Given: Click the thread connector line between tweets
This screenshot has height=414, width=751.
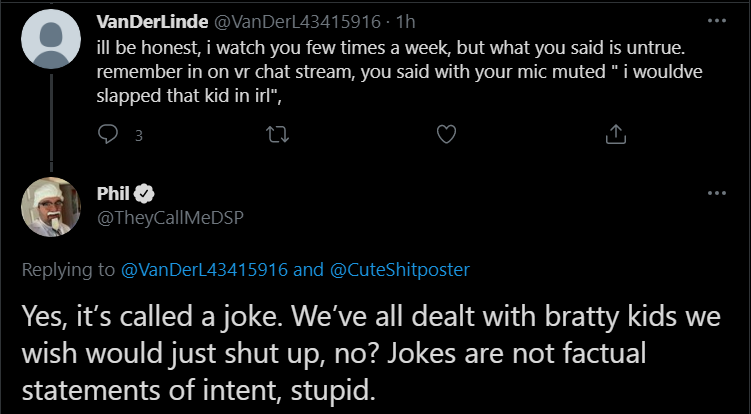Looking at the screenshot, I should pyautogui.click(x=51, y=122).
